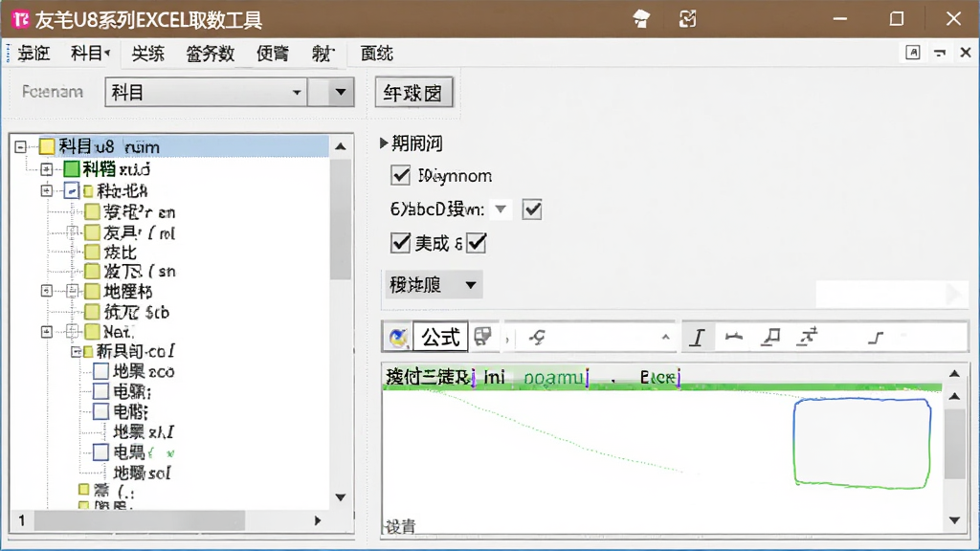Click the tree scrollbar up arrow
980x551 pixels.
341,146
